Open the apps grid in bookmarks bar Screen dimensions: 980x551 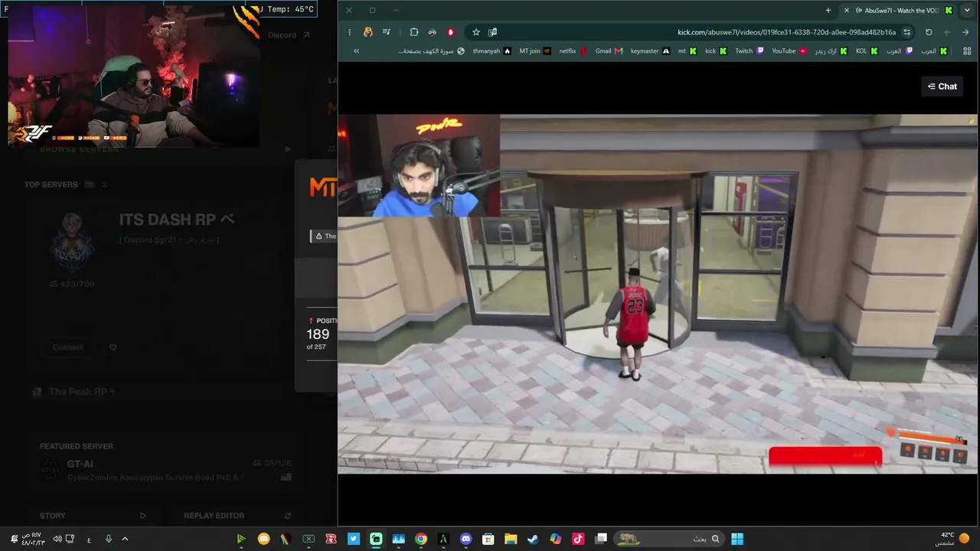(x=967, y=51)
